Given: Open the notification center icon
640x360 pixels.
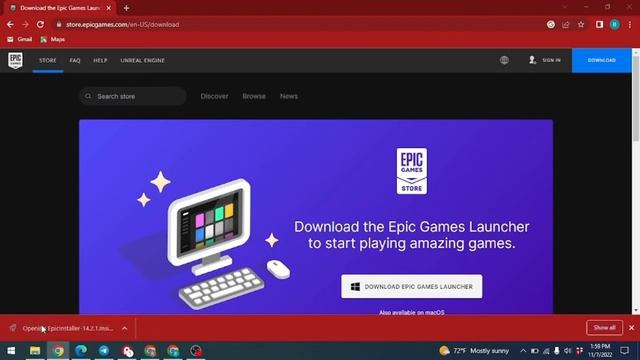Looking at the screenshot, I should tap(624, 351).
